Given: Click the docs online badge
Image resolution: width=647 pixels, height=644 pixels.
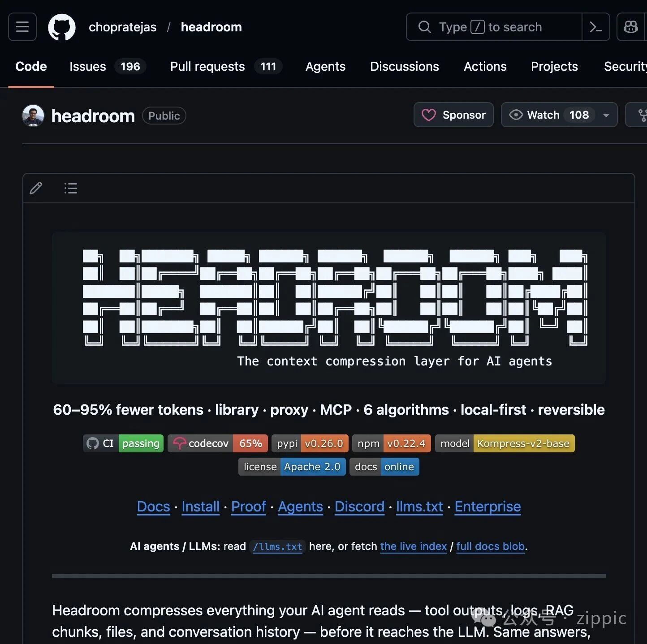Looking at the screenshot, I should pos(384,467).
